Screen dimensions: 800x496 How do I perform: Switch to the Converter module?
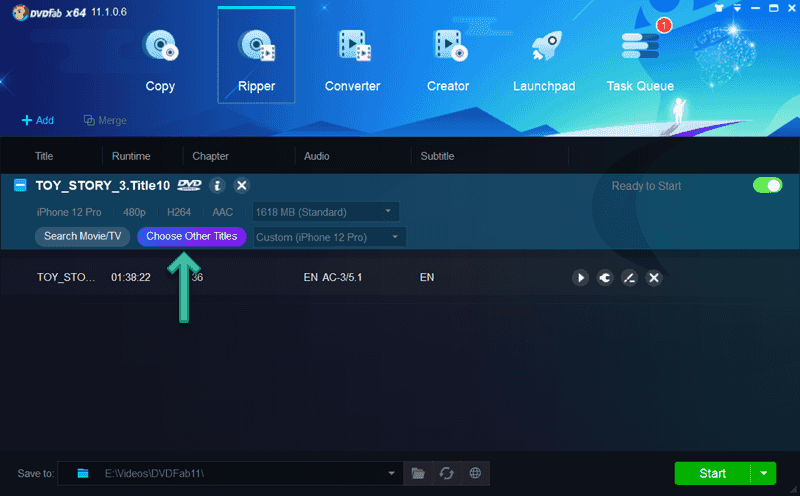click(x=353, y=60)
